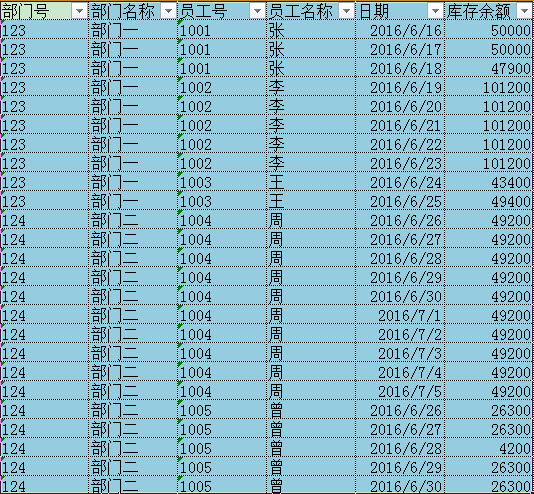The image size is (534, 494).
Task: Select the 部门号 header cell
Action: coord(44,11)
